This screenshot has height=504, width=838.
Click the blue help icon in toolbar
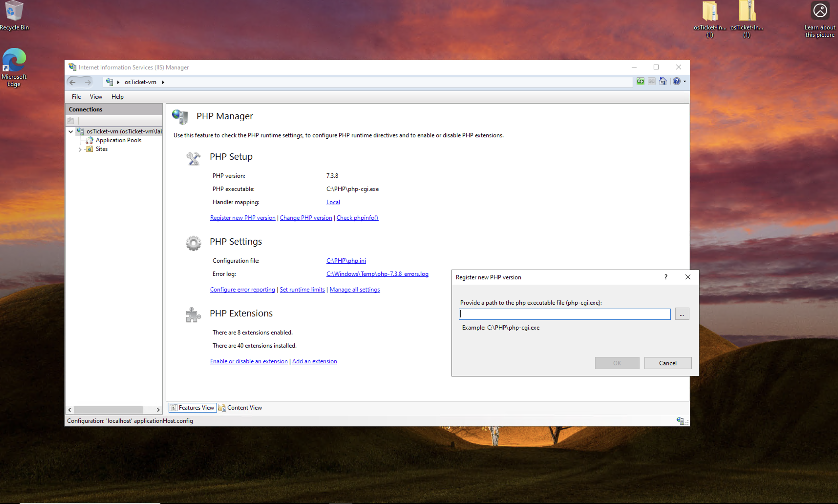(x=676, y=81)
